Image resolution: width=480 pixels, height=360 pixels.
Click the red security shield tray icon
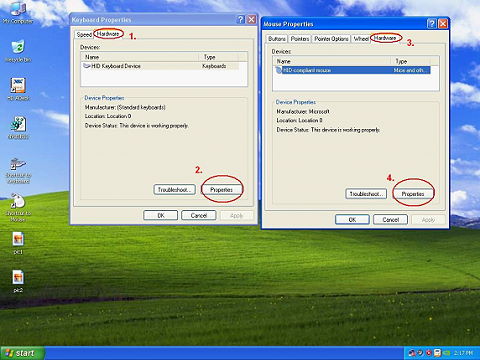click(x=429, y=353)
